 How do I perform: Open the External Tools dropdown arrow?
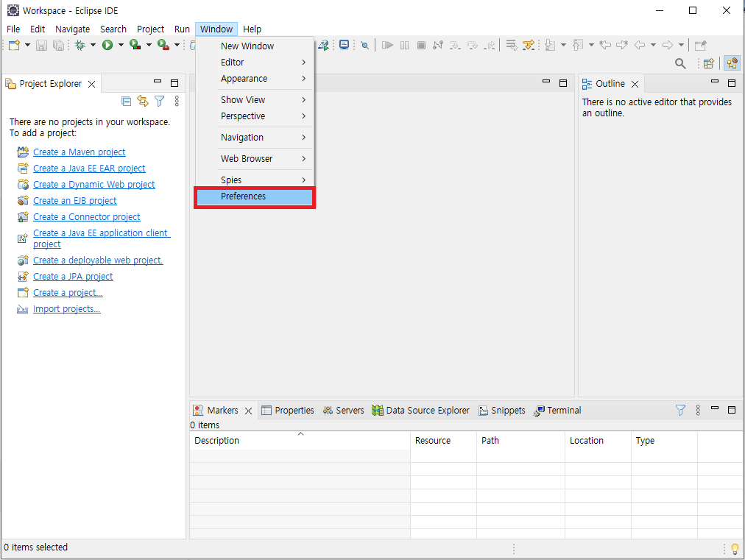click(177, 45)
